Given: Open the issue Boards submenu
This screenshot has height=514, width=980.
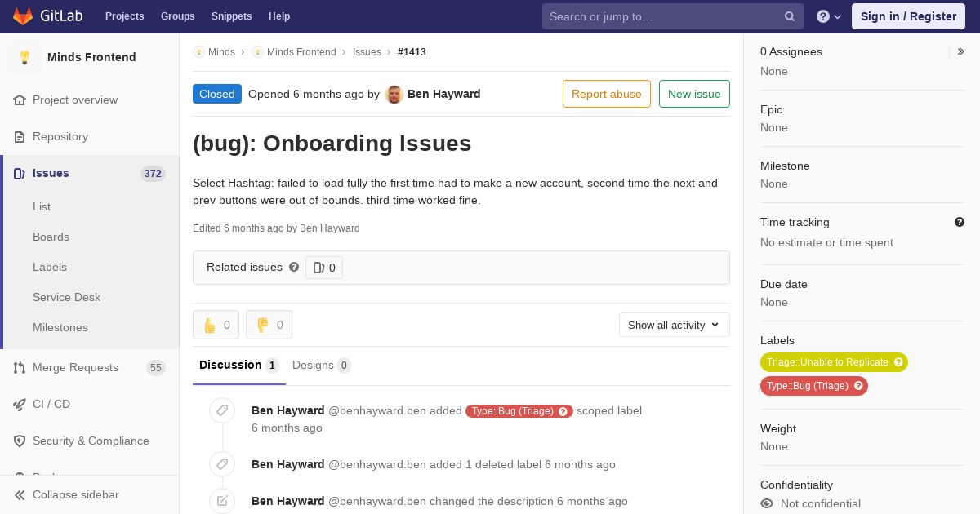Looking at the screenshot, I should (x=51, y=237).
